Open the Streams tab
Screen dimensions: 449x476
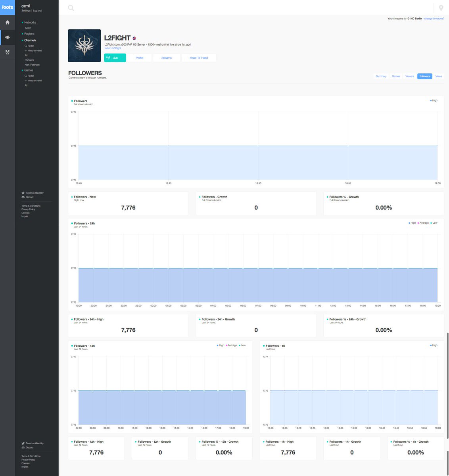tap(167, 58)
